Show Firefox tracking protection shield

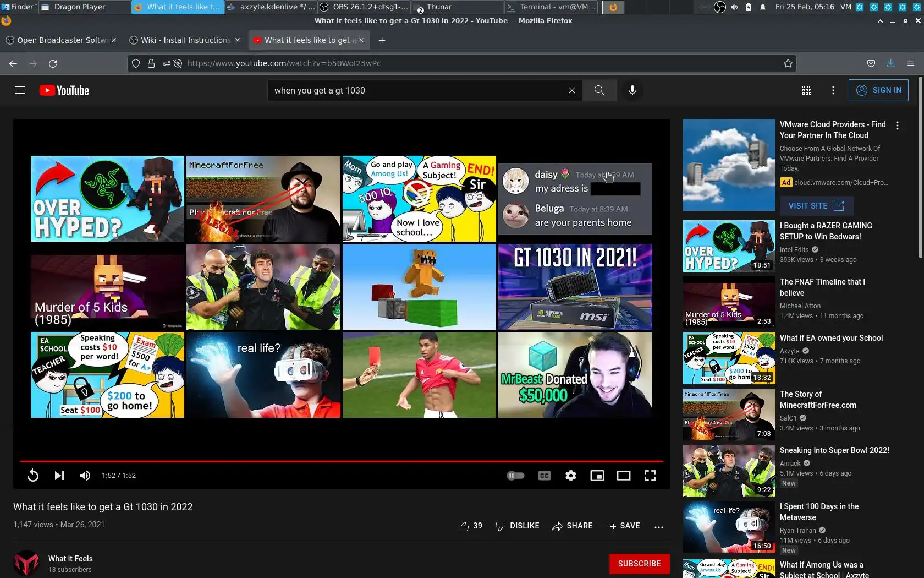(136, 64)
